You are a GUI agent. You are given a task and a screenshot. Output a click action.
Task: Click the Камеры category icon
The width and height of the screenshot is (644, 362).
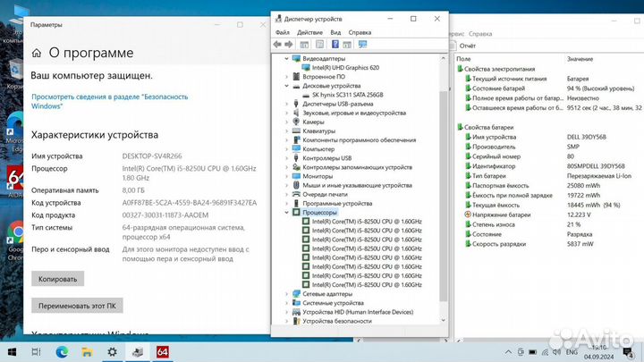tap(296, 122)
